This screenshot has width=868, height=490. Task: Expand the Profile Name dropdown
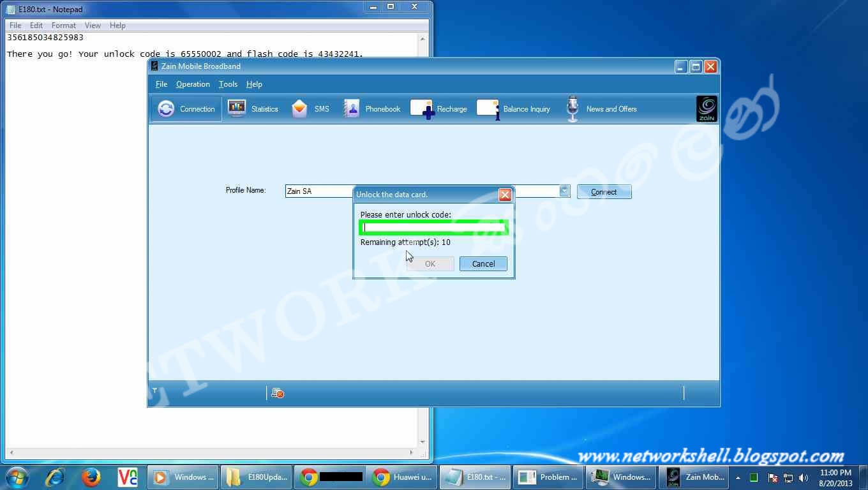(564, 191)
